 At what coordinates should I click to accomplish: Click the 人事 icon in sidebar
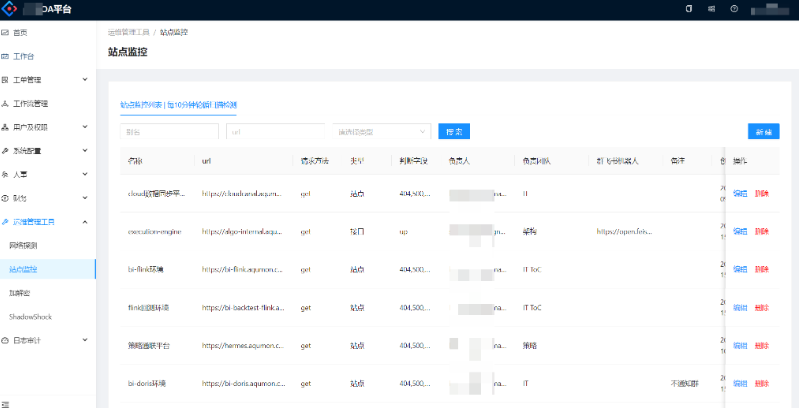tap(6, 174)
